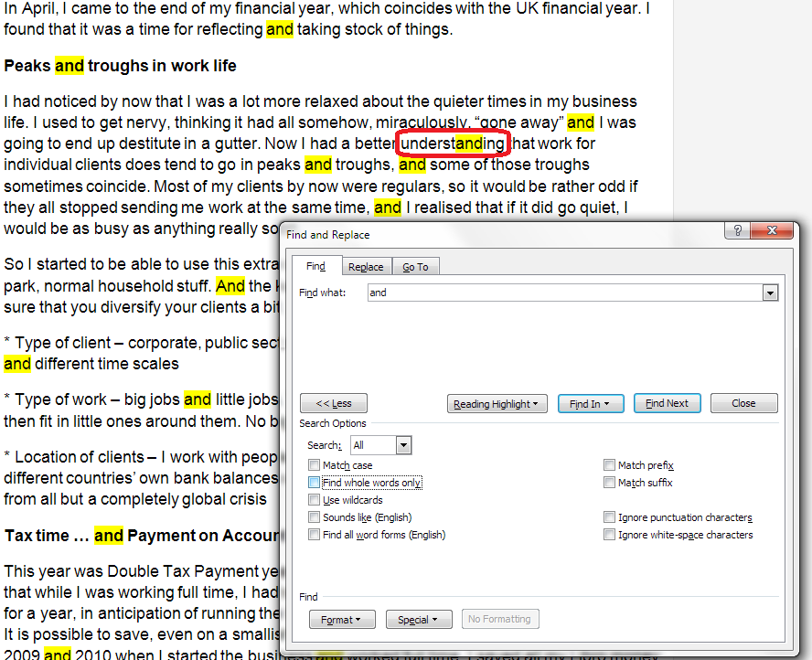The width and height of the screenshot is (812, 660).
Task: Enable the Use wildcards option
Action: pyautogui.click(x=315, y=500)
